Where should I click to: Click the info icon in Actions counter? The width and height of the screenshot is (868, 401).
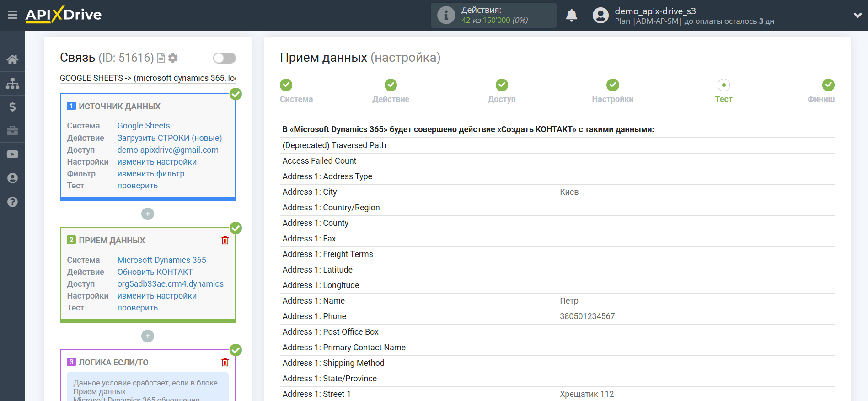point(446,16)
